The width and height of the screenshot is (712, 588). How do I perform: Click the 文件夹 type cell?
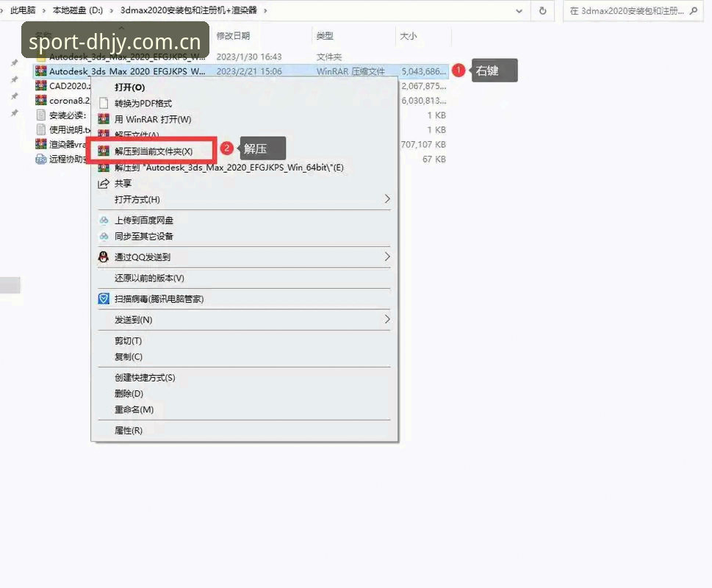[328, 57]
